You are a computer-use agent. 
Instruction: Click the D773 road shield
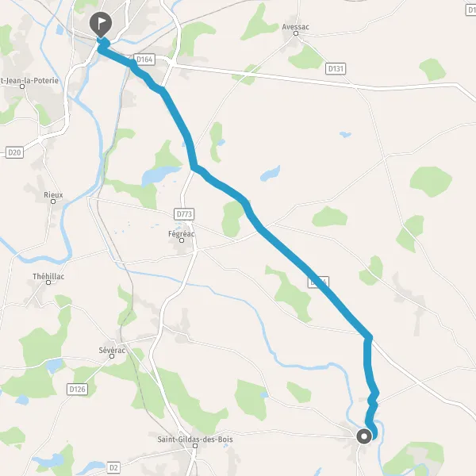pos(184,214)
